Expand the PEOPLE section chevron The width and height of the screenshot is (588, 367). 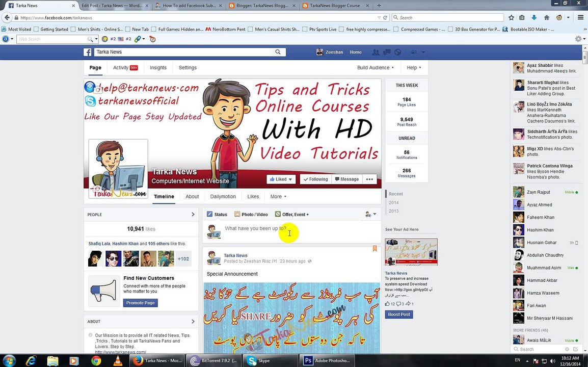193,215
